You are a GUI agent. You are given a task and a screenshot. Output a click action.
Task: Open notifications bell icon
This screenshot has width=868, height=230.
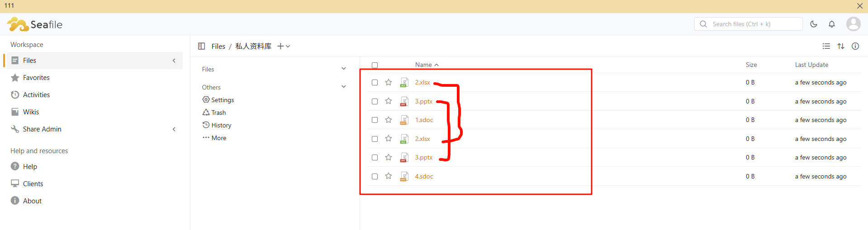click(x=832, y=24)
